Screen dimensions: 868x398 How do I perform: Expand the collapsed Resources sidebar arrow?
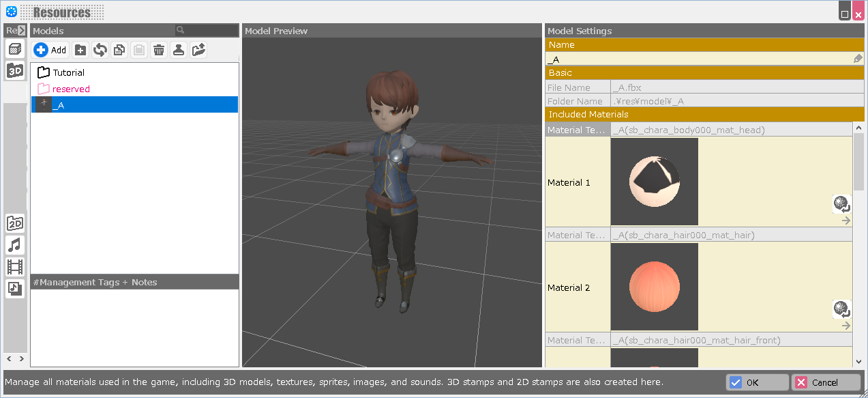pyautogui.click(x=22, y=31)
